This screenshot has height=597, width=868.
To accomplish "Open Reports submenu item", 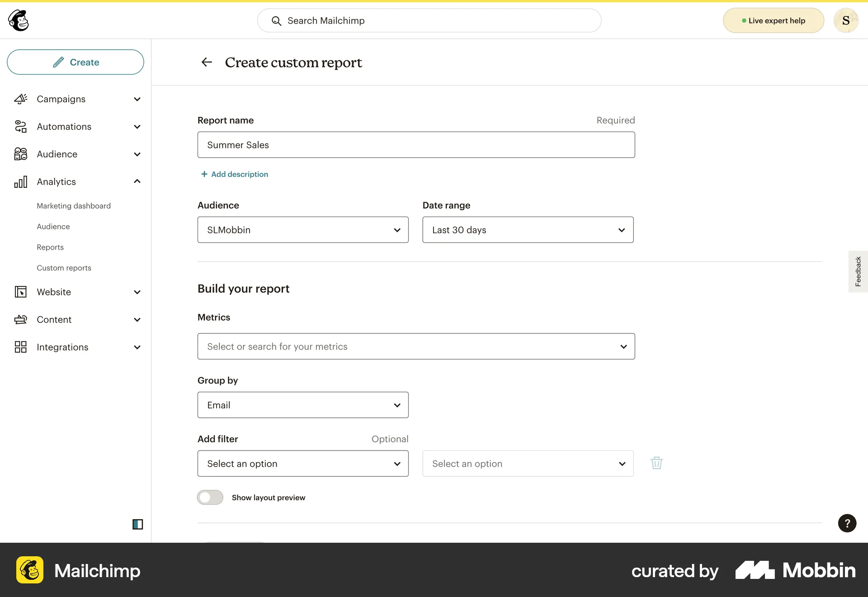I will click(x=50, y=247).
